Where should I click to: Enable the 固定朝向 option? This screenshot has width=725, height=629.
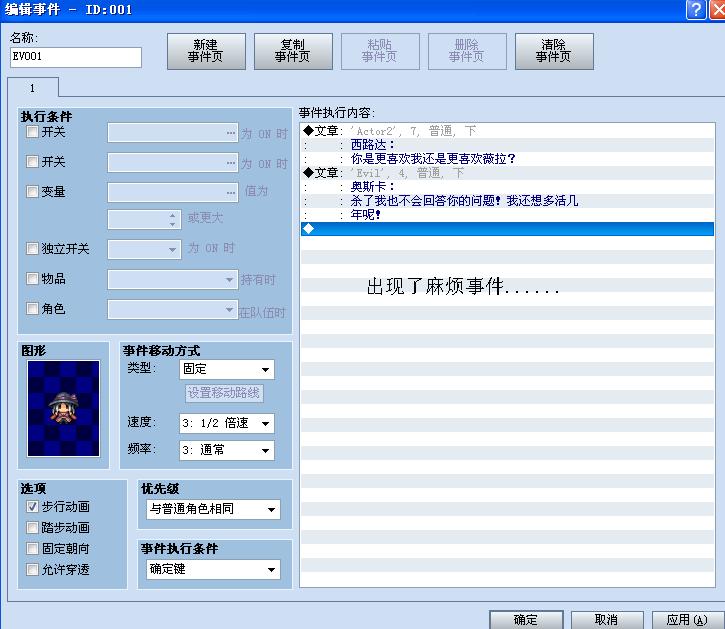point(32,549)
